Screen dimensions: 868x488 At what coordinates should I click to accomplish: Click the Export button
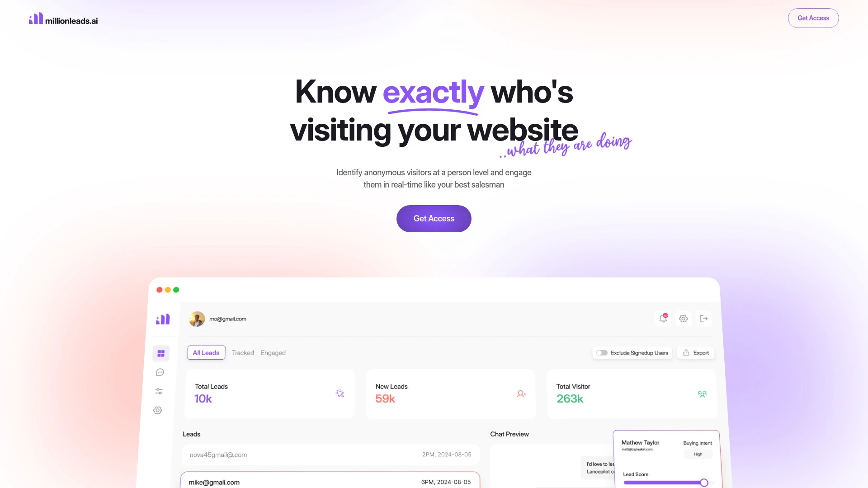[x=696, y=352]
